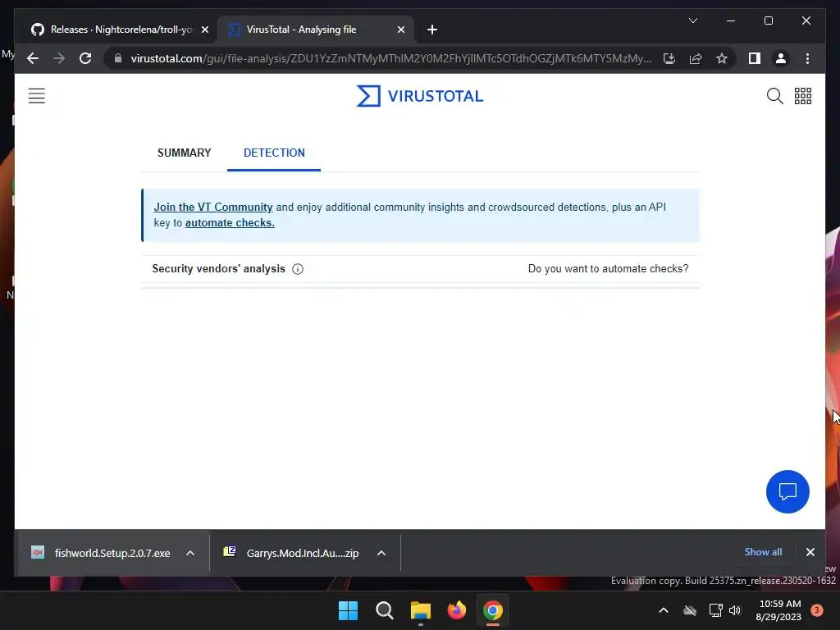840x630 pixels.
Task: Switch to the SUMMARY tab
Action: tap(185, 153)
